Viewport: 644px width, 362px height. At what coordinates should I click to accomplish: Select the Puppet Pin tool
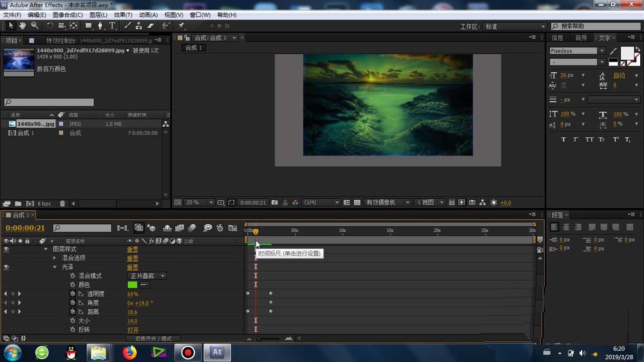[x=181, y=26]
